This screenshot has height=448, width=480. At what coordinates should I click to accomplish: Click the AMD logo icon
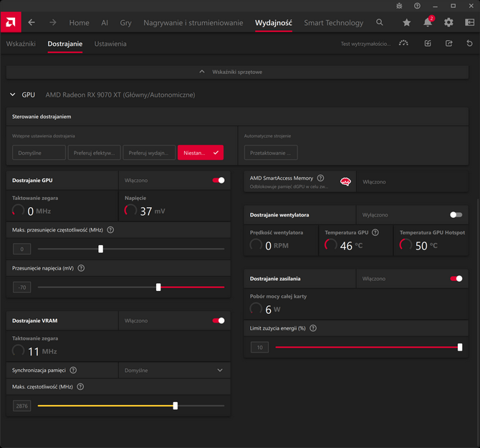[11, 22]
